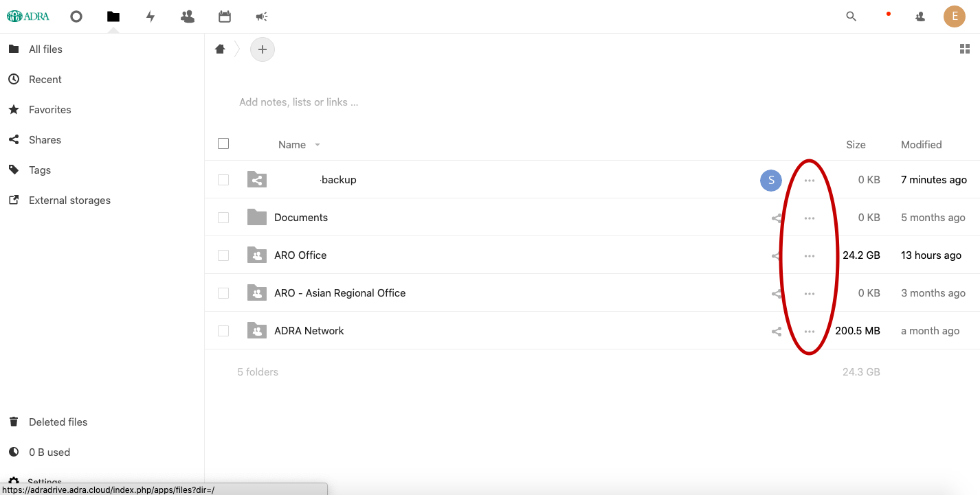Open the Tags section in the sidebar

coord(39,170)
